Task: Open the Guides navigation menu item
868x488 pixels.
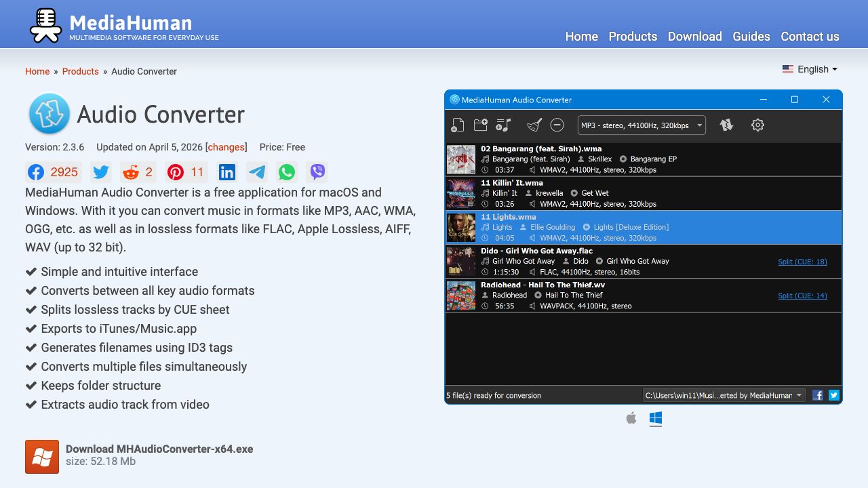Action: pyautogui.click(x=751, y=37)
